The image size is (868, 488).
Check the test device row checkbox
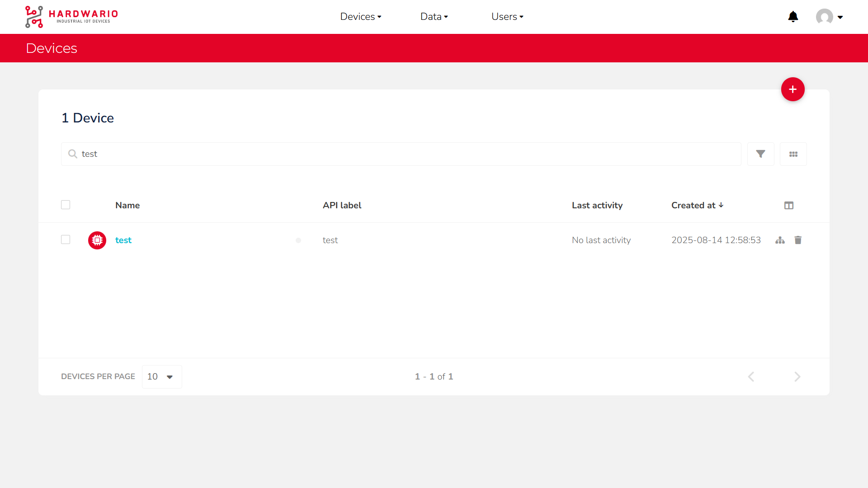pos(66,239)
